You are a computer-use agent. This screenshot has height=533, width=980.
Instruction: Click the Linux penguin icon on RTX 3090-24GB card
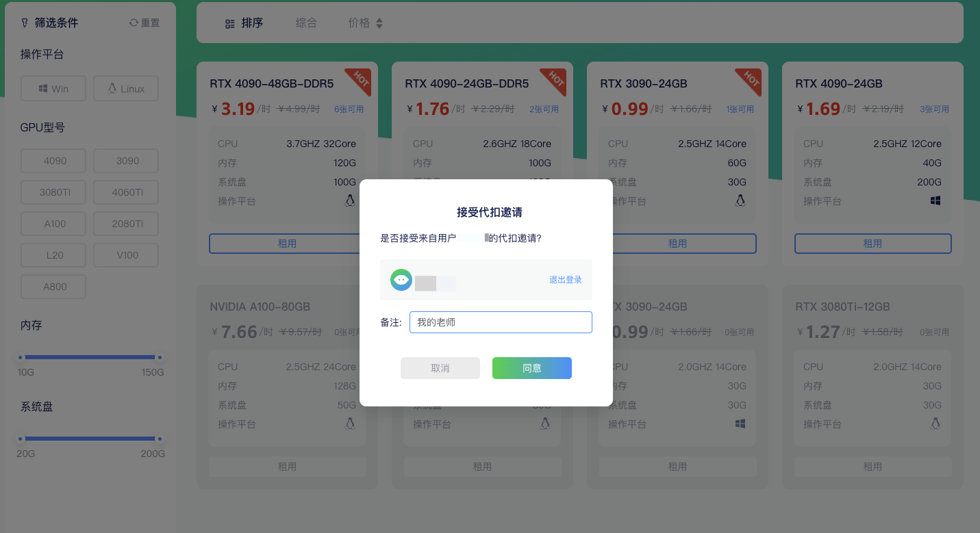click(x=740, y=200)
